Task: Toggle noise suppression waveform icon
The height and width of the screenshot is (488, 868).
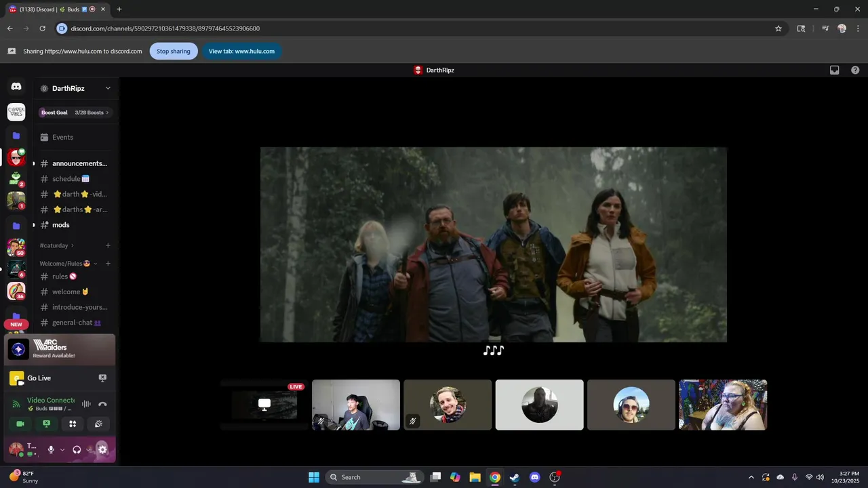Action: pyautogui.click(x=86, y=404)
